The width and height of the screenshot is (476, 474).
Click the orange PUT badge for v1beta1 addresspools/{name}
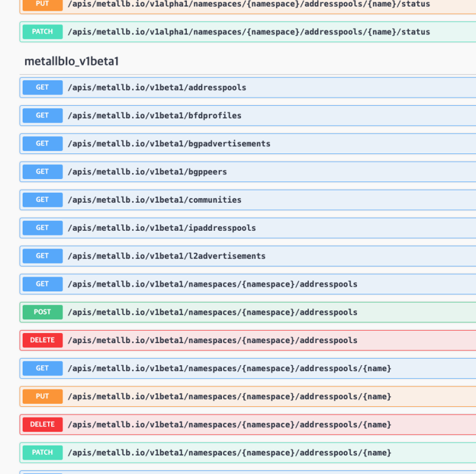click(42, 396)
